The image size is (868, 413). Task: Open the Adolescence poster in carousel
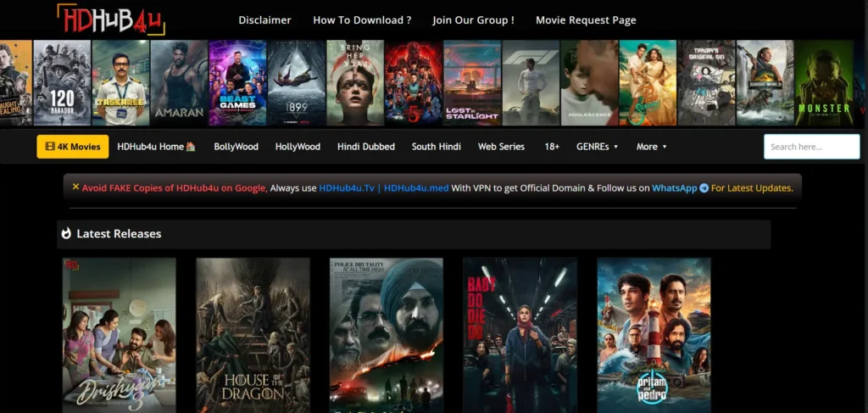pyautogui.click(x=590, y=82)
